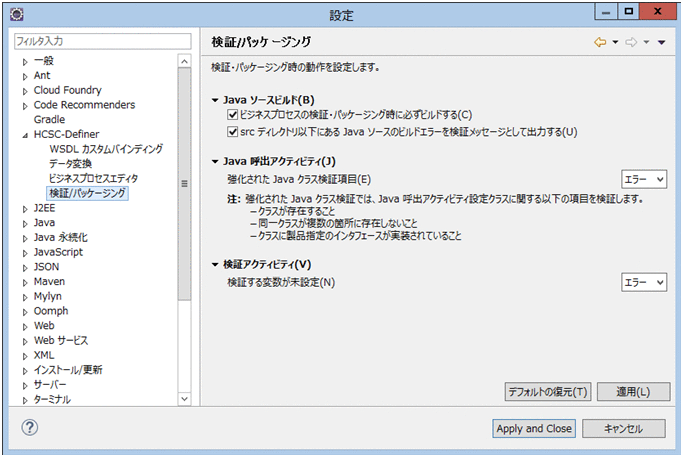Expand the Maven tree node

pos(25,283)
